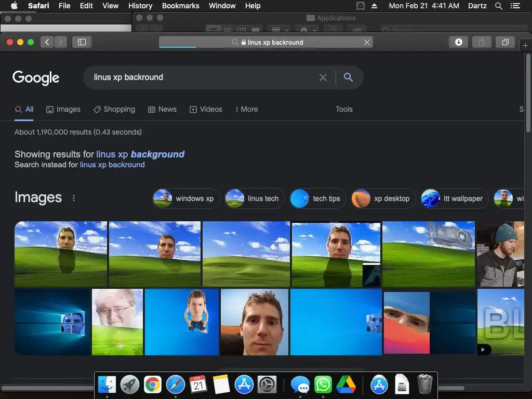Select the 'windows xp' image chip

(x=186, y=198)
